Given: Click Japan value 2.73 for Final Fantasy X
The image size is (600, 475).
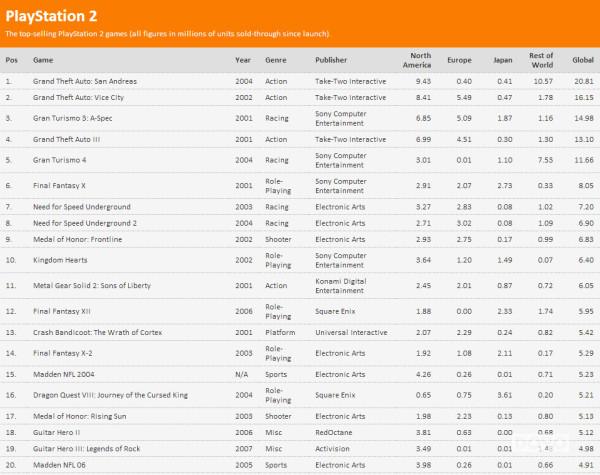Looking at the screenshot, I should (x=505, y=186).
